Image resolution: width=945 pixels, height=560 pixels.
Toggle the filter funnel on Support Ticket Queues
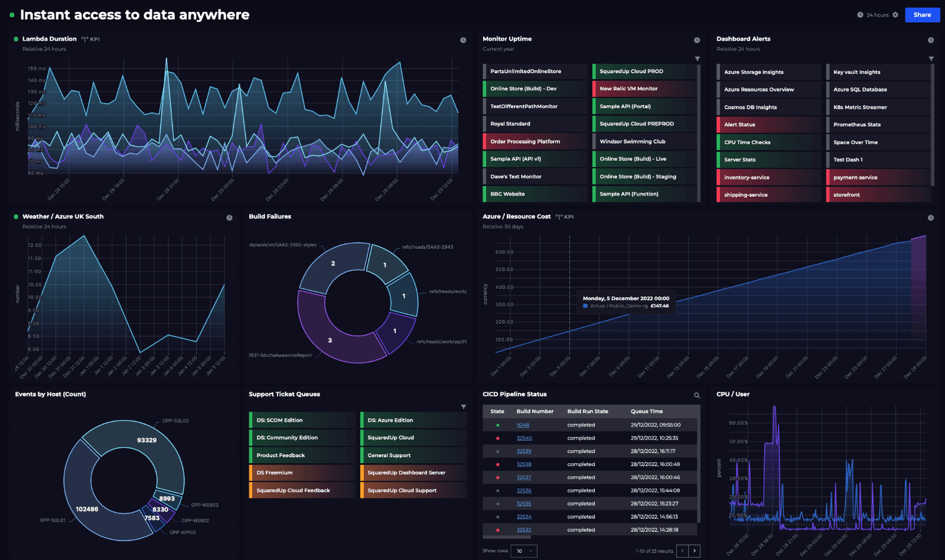tap(464, 406)
